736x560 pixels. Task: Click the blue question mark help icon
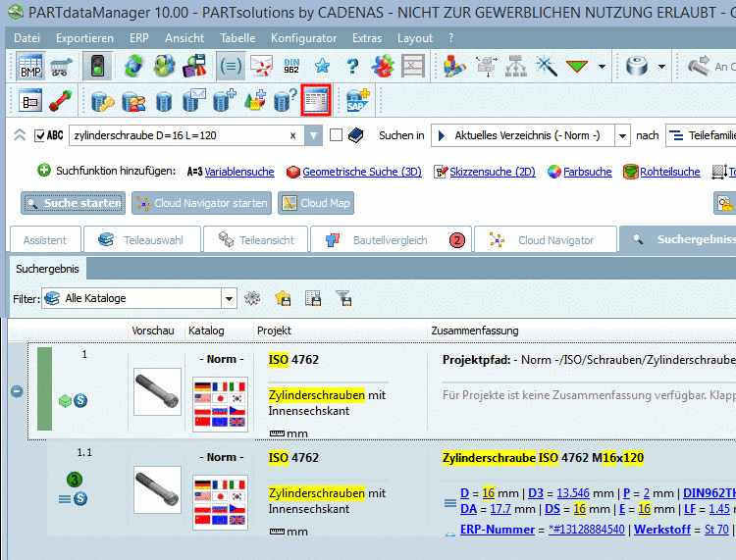(x=352, y=66)
